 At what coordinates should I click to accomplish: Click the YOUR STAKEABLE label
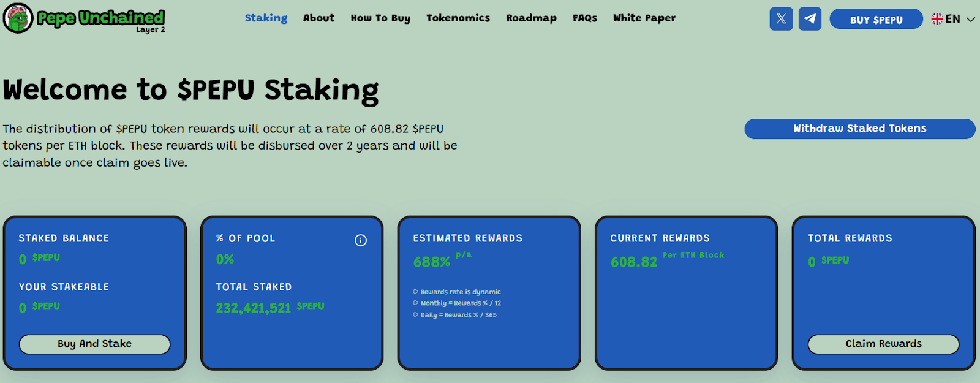(64, 287)
